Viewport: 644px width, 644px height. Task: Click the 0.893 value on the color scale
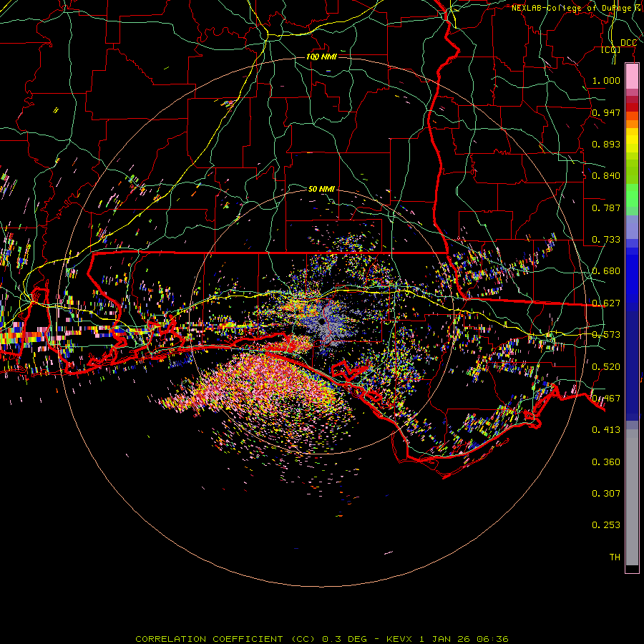tap(606, 144)
